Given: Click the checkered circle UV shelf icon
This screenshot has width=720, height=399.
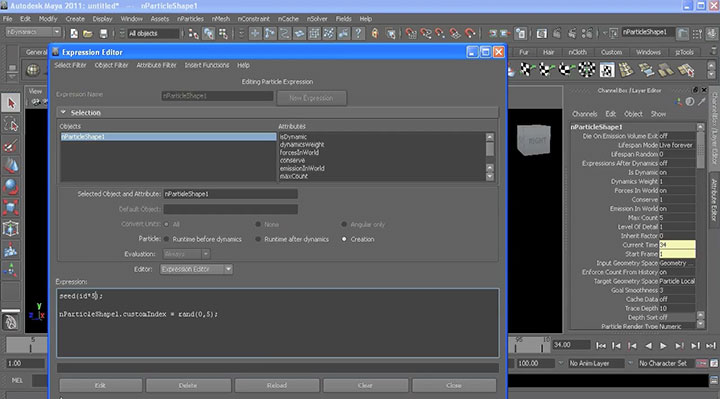Looking at the screenshot, I should click(x=586, y=70).
